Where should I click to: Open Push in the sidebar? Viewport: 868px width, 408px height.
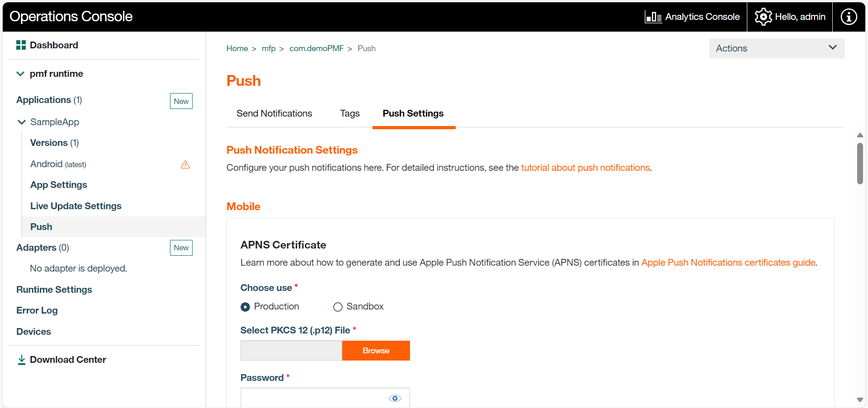point(113,227)
